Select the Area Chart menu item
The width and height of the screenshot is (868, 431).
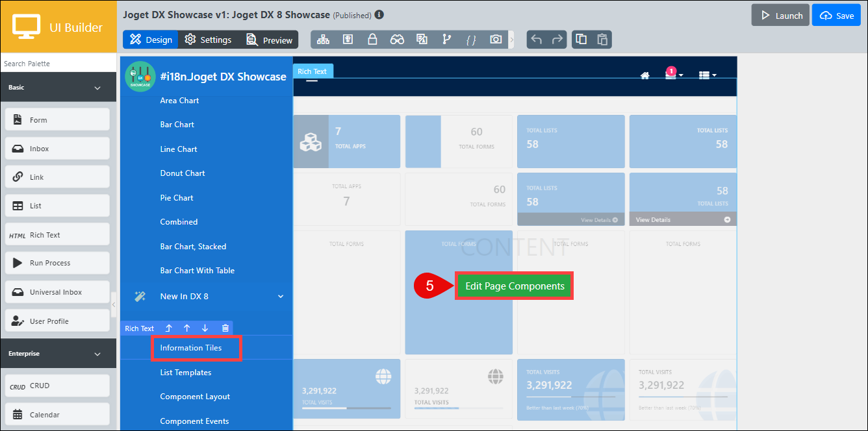179,101
